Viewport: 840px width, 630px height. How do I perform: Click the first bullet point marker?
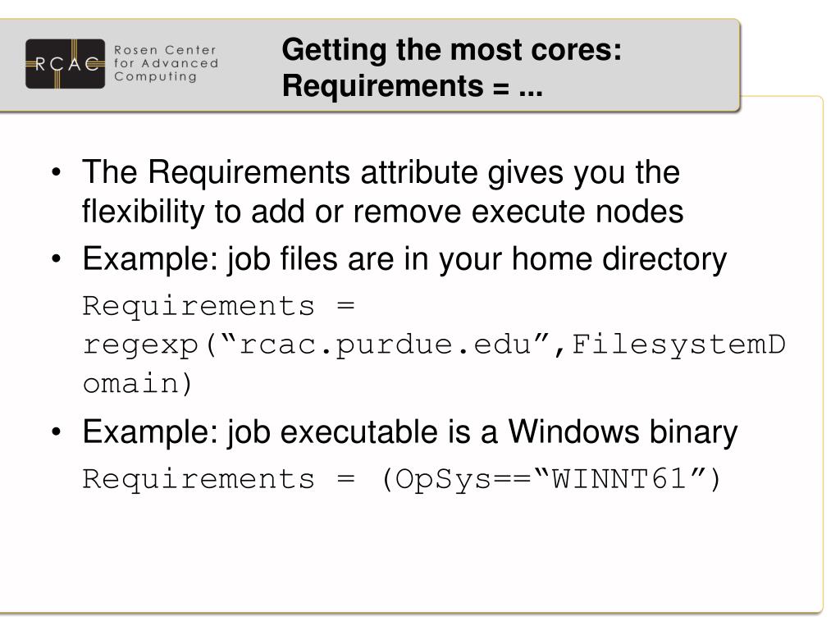(x=57, y=173)
